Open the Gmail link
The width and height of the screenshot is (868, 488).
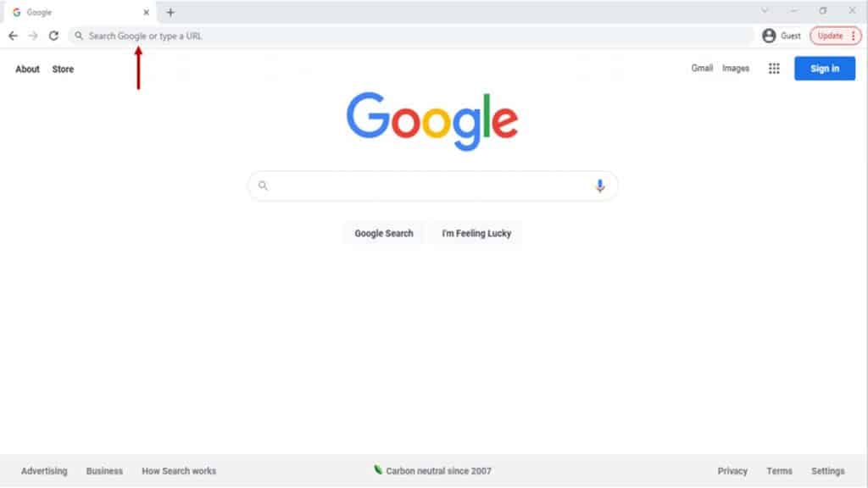(x=702, y=68)
